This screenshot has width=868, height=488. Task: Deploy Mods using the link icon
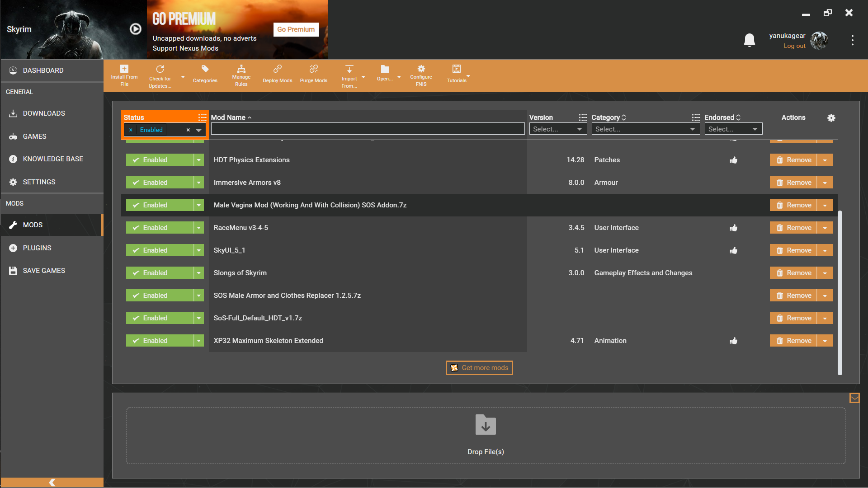click(x=278, y=69)
